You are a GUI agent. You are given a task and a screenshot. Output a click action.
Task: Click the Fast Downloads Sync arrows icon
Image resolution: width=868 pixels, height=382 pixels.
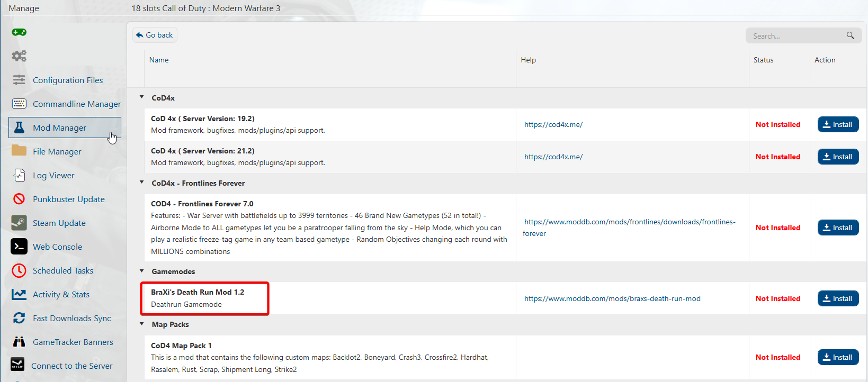coord(19,318)
